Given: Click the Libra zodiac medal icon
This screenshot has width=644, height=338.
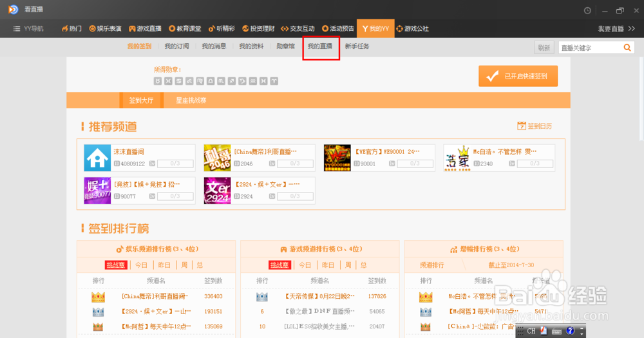Looking at the screenshot, I should [x=211, y=81].
